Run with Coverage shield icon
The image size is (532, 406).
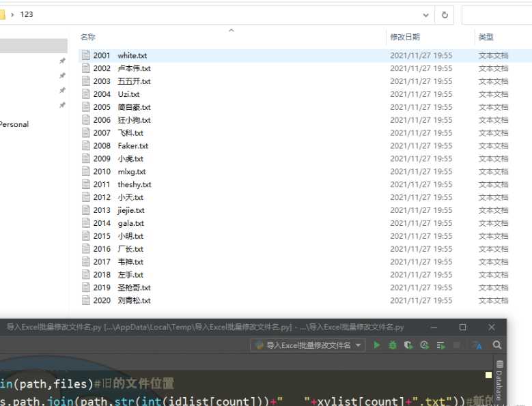pyautogui.click(x=408, y=345)
